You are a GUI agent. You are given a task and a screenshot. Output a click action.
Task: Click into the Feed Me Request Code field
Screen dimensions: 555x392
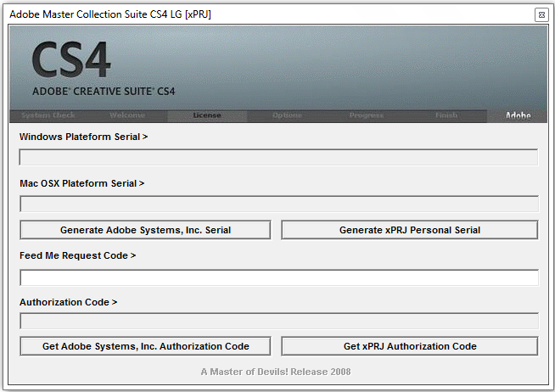[279, 277]
